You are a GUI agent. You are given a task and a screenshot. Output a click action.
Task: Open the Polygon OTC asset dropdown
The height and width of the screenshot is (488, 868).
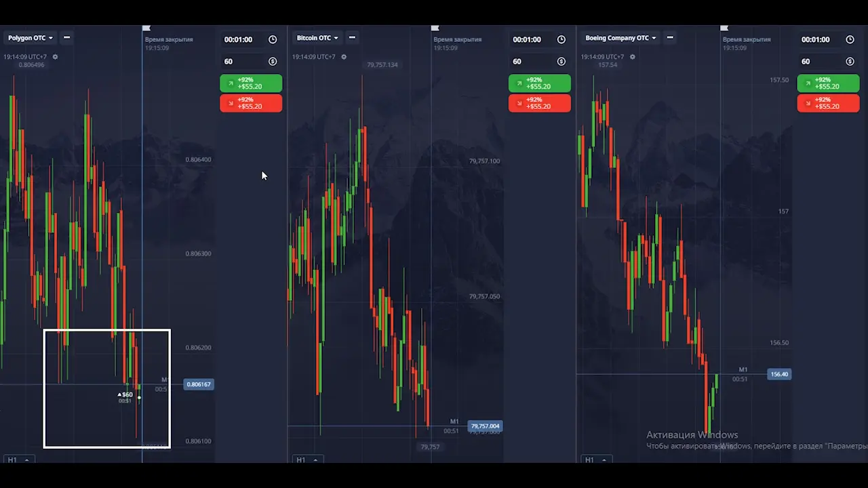31,38
